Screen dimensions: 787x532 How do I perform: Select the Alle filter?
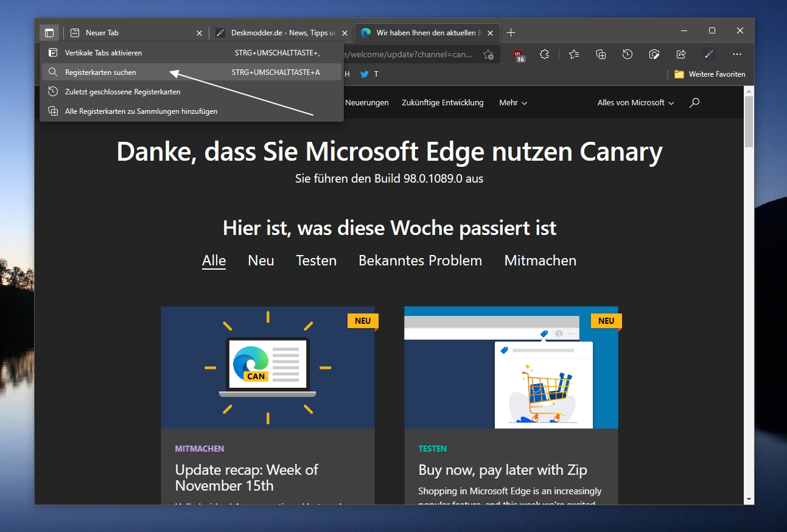coord(214,261)
